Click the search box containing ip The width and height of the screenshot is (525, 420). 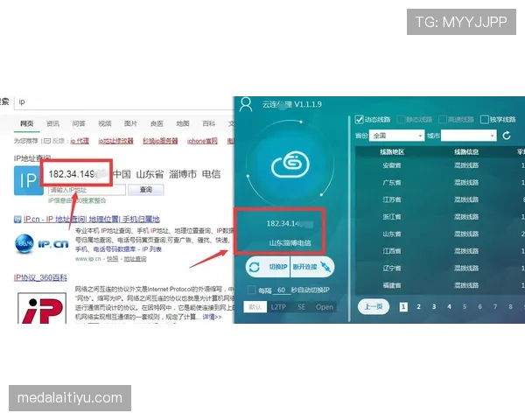(124, 102)
